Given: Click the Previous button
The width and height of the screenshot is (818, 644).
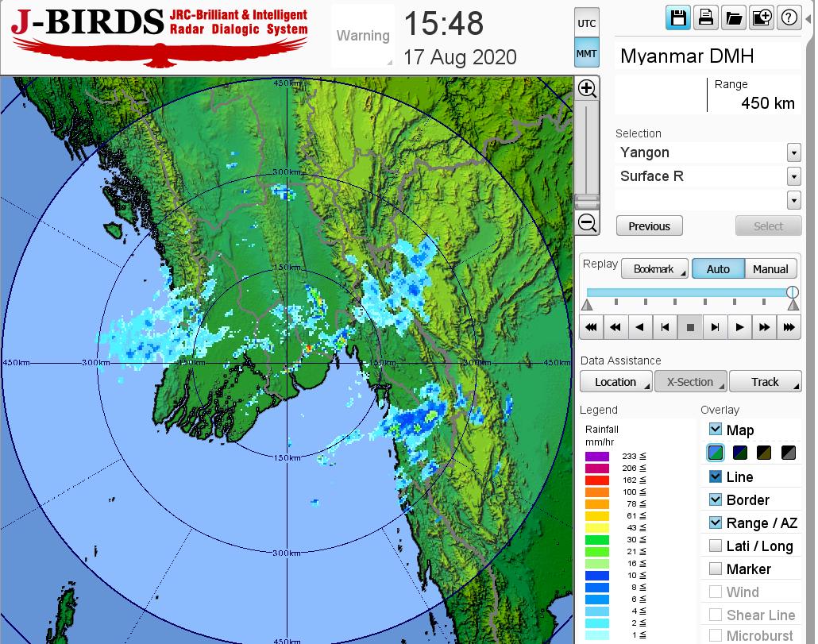Looking at the screenshot, I should 649,226.
